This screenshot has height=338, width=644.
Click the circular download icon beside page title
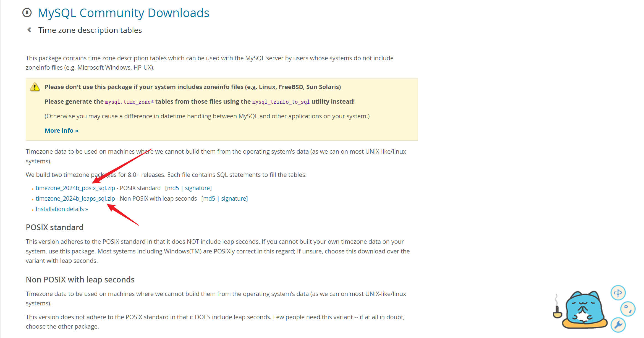(x=27, y=13)
